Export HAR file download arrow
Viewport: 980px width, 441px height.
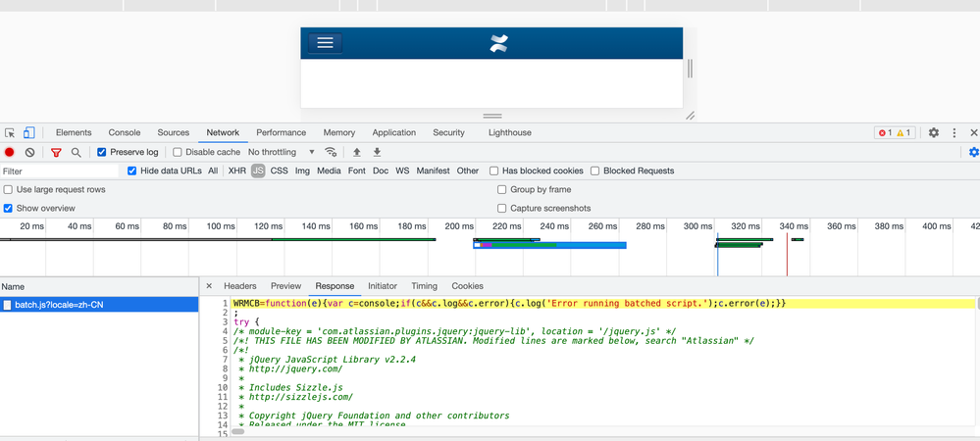pyautogui.click(x=377, y=152)
